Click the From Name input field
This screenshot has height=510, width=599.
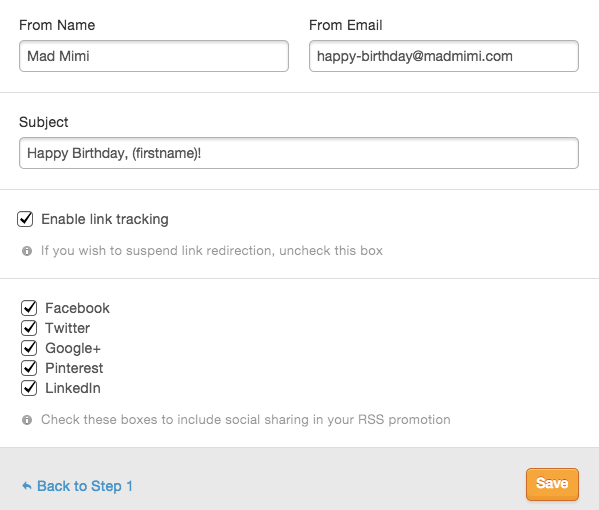click(154, 56)
